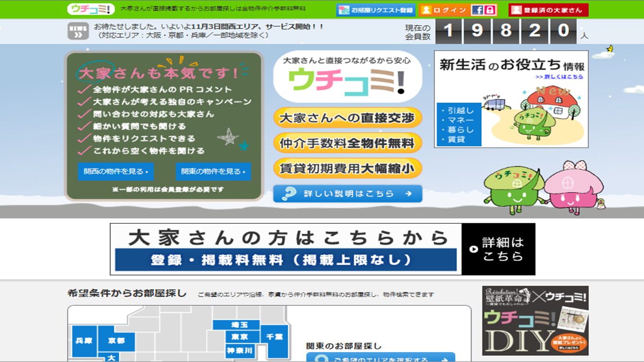The image size is (644, 362).
Task: Select 千葉 on the area map
Action: click(274, 341)
